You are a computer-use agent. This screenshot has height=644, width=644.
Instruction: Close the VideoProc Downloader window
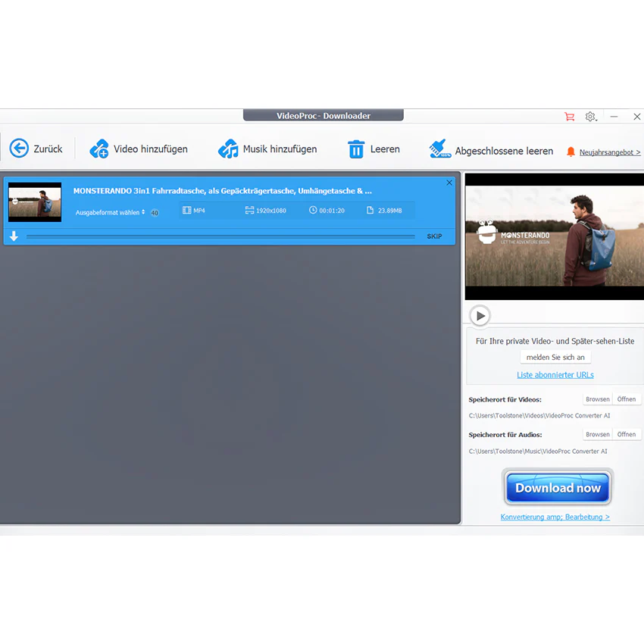coord(637,117)
